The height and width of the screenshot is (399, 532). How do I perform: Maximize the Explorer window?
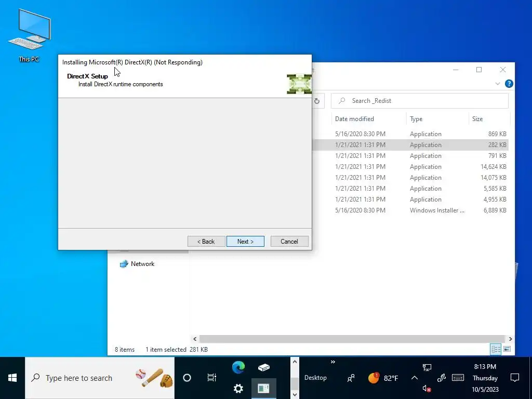pyautogui.click(x=479, y=70)
